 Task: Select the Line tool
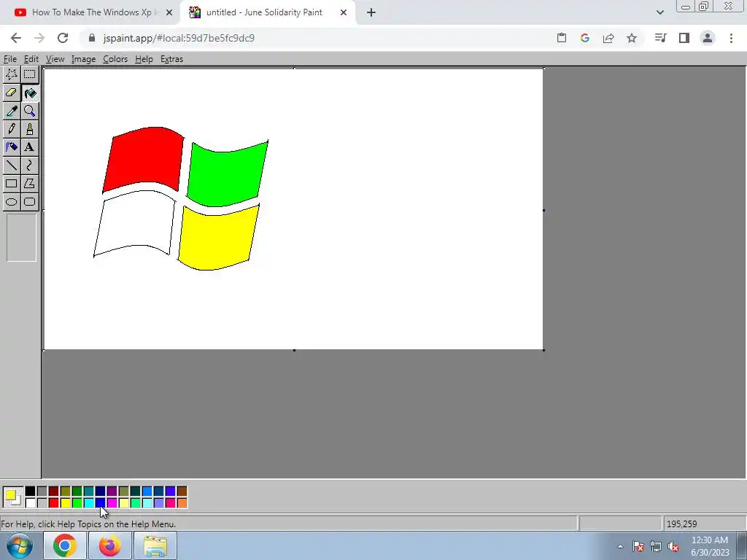12,166
